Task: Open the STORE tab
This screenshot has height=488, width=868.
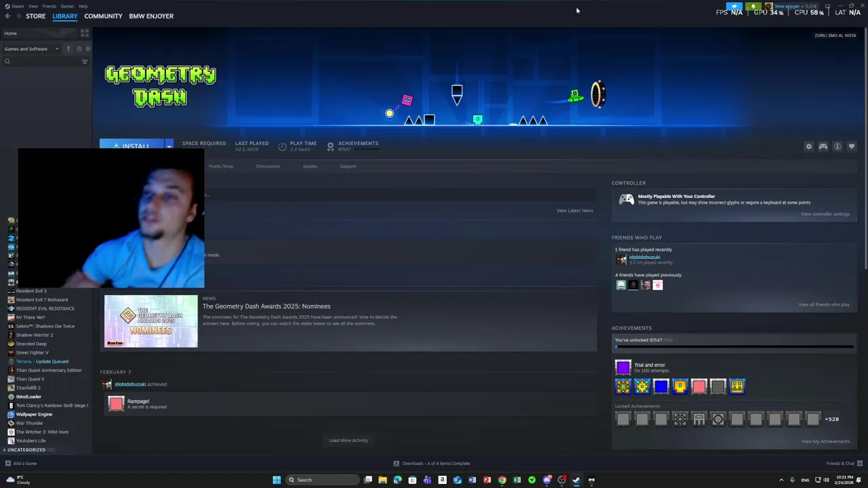Action: (x=35, y=16)
